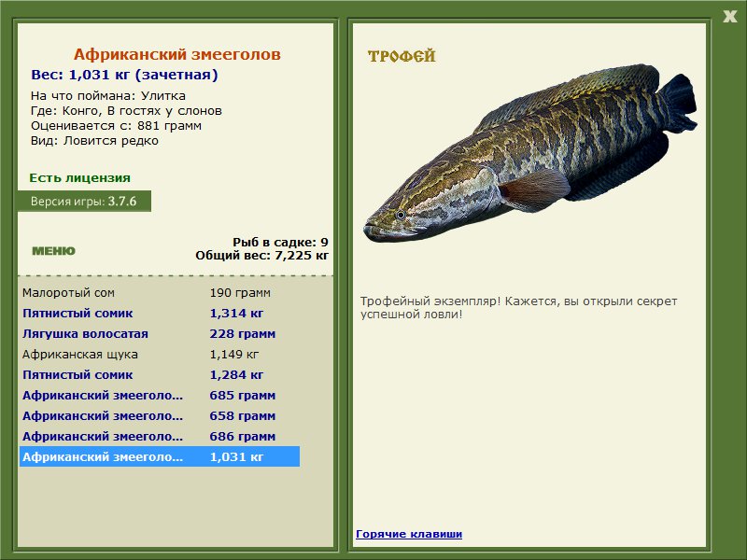The image size is (747, 560).
Task: Click the Рыб в садке count
Action: (x=280, y=242)
